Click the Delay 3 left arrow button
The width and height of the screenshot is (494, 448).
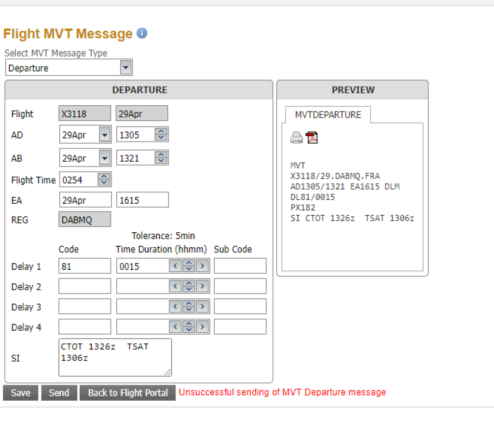(x=175, y=307)
